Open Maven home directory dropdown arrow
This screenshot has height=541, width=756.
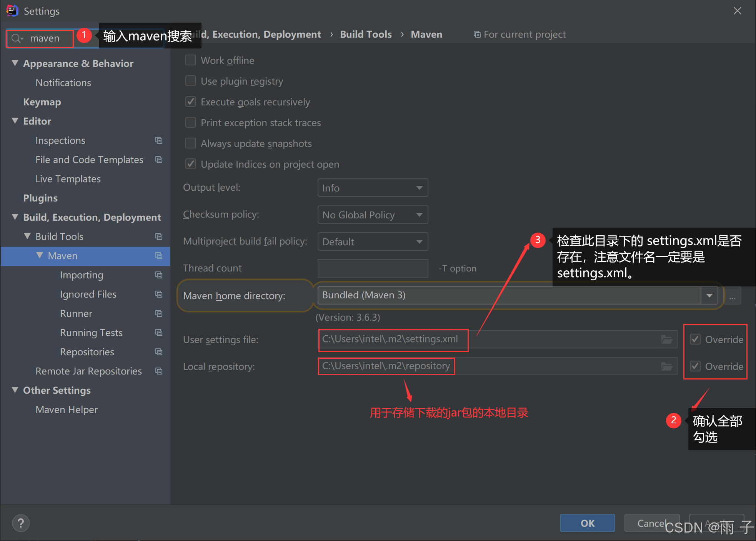(x=709, y=295)
